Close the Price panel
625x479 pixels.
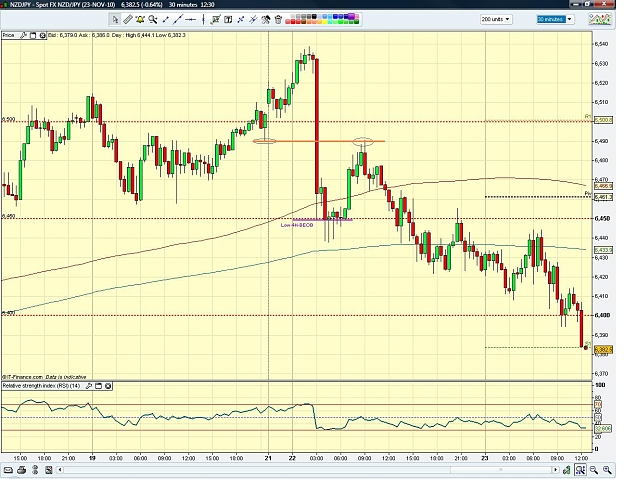coord(42,35)
